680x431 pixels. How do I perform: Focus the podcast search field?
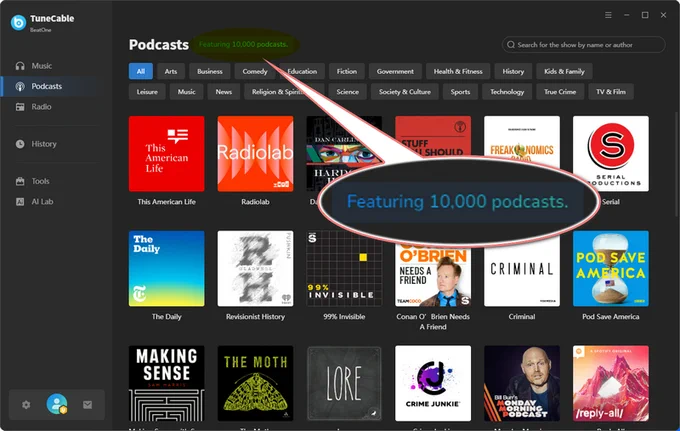583,45
